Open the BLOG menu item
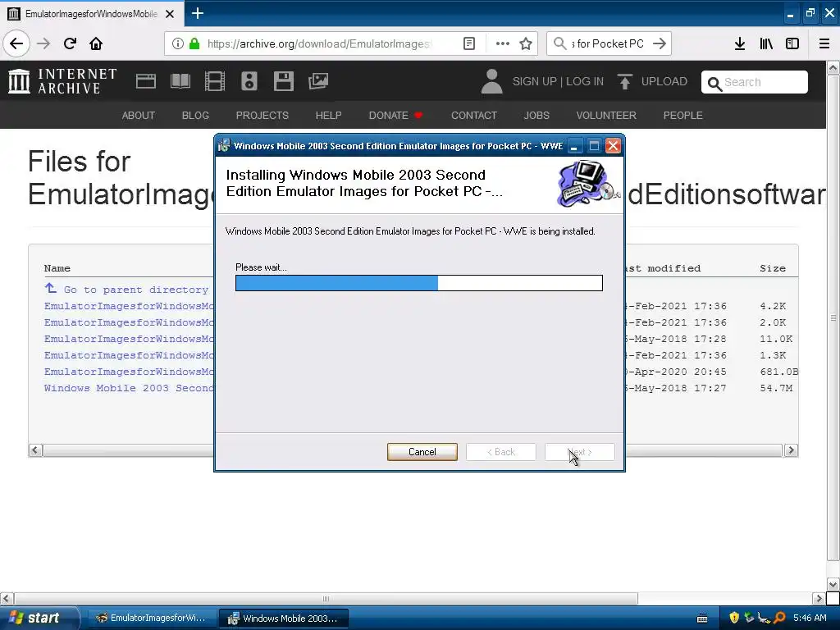840x630 pixels. click(195, 115)
